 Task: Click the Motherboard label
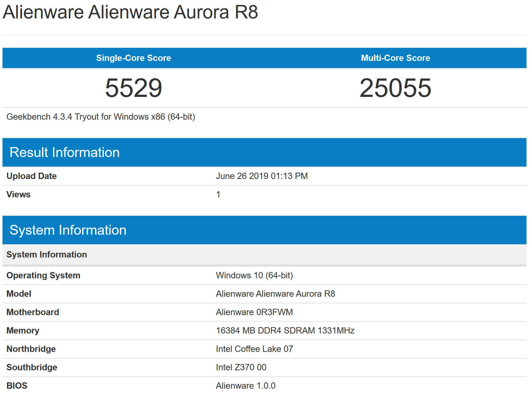point(33,312)
